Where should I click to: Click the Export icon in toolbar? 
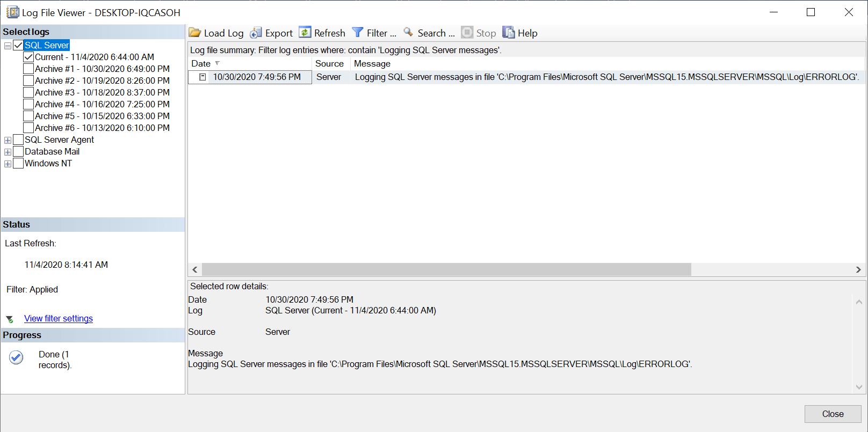coord(256,33)
